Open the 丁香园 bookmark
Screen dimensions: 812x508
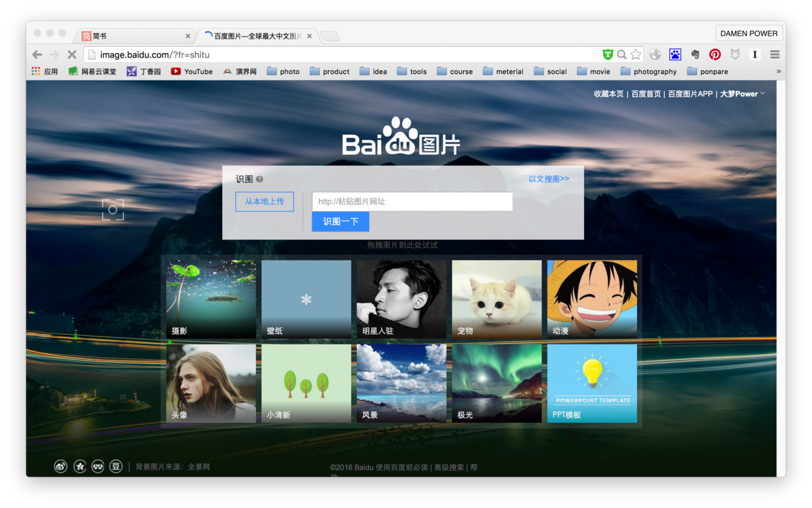tap(143, 71)
